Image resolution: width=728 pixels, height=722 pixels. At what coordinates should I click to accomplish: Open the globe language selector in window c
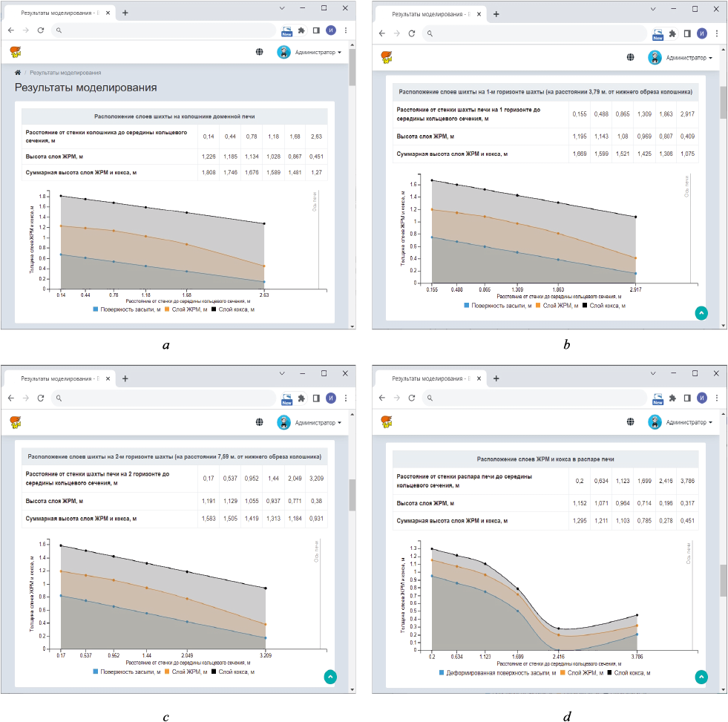pyautogui.click(x=260, y=422)
